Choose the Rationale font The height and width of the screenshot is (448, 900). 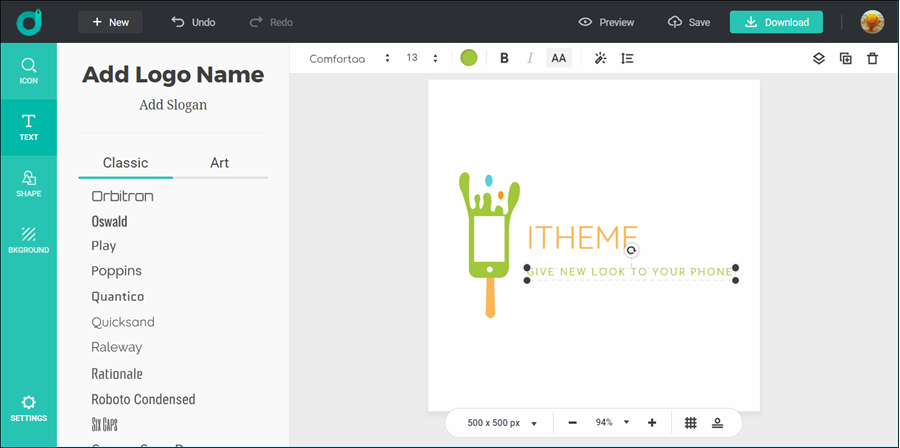click(x=117, y=373)
